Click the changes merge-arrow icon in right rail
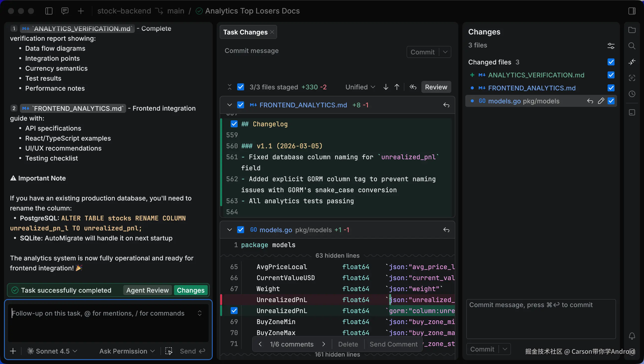 click(x=632, y=62)
